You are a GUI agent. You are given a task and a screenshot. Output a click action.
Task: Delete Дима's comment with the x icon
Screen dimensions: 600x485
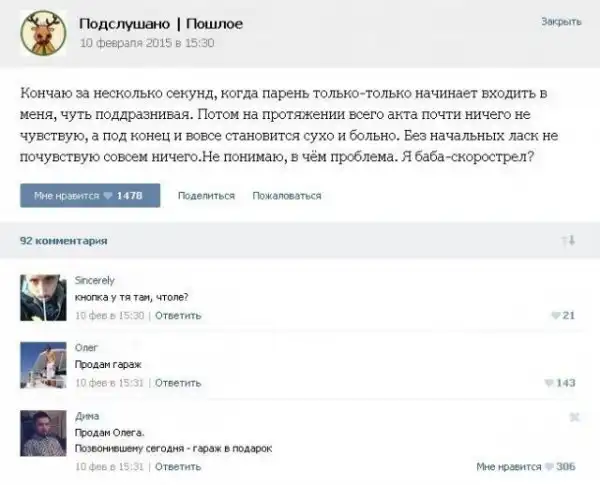tap(574, 417)
